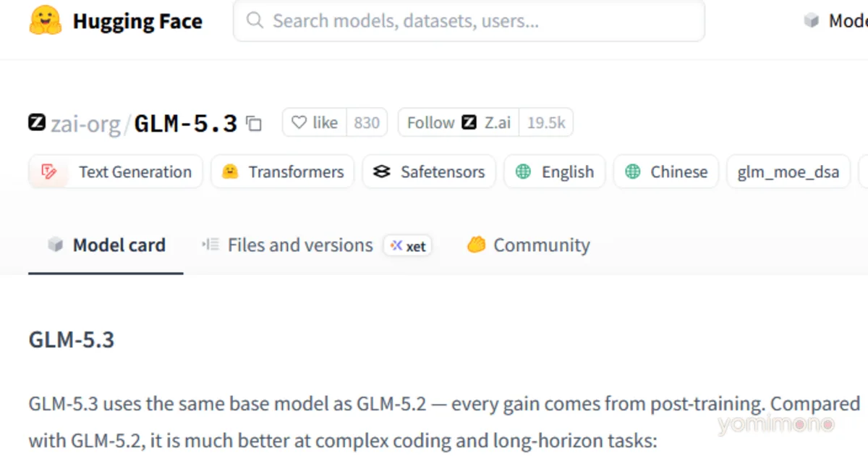This screenshot has height=456, width=868.
Task: Like the GLM-5.3 model
Action: 315,123
